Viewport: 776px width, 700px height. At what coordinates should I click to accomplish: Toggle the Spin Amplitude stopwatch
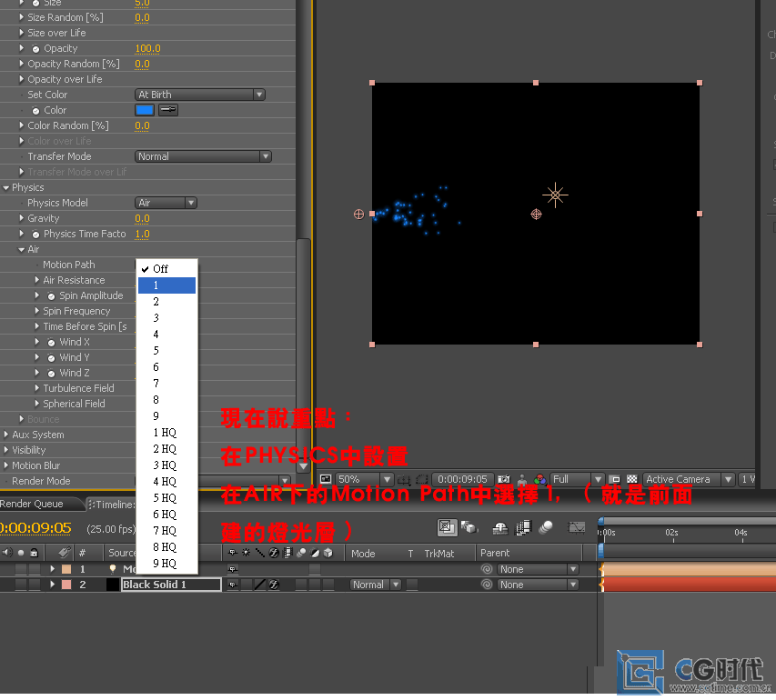[52, 296]
